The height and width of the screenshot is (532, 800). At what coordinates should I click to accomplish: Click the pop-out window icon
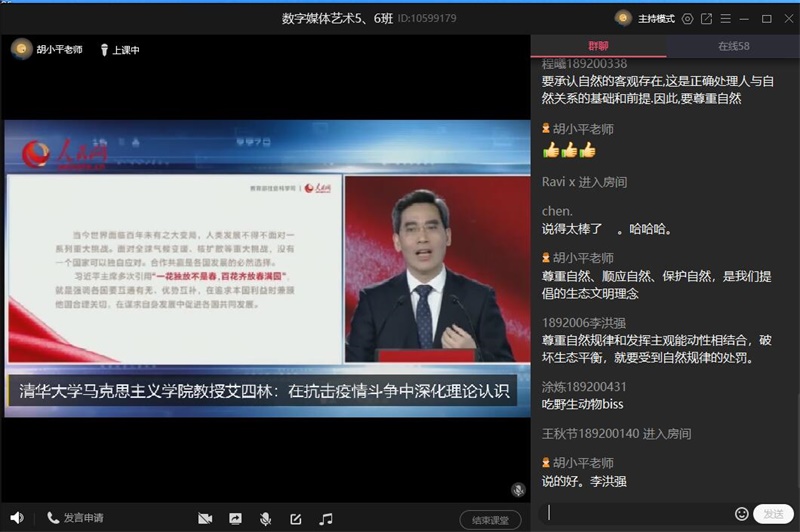[x=706, y=18]
